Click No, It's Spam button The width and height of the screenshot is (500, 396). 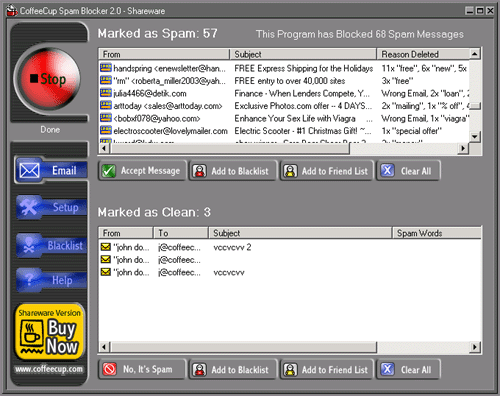[142, 369]
